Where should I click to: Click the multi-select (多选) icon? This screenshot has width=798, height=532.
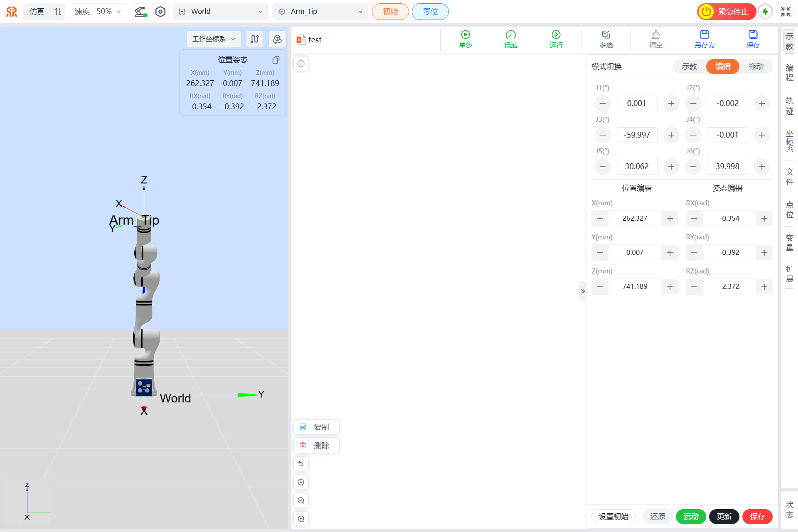pyautogui.click(x=606, y=35)
